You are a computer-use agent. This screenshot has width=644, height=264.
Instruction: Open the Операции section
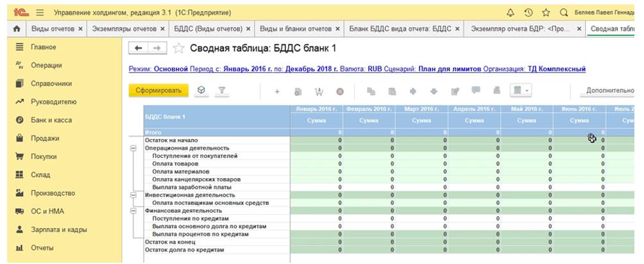coord(46,65)
